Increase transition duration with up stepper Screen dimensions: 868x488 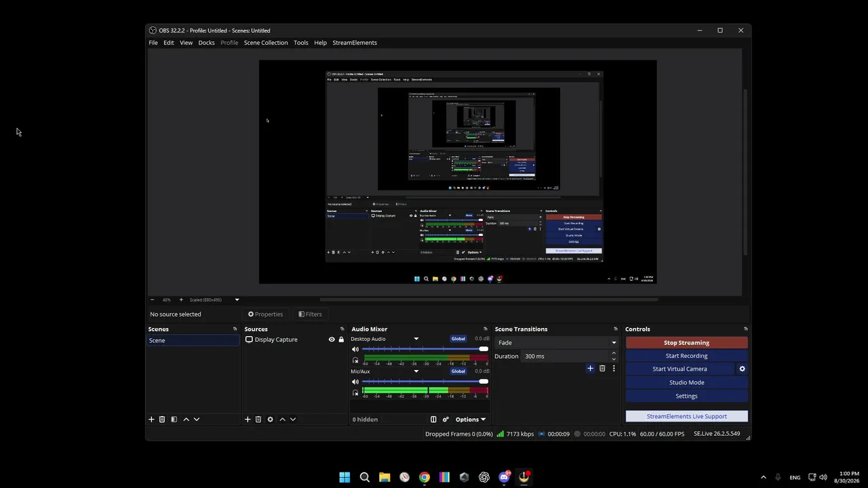pos(614,353)
